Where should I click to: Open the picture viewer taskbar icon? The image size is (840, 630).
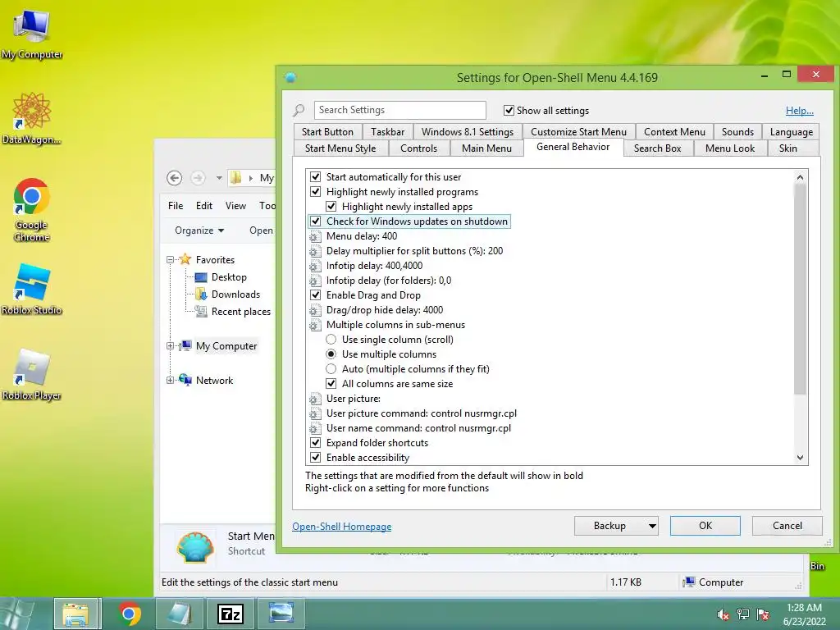[281, 614]
